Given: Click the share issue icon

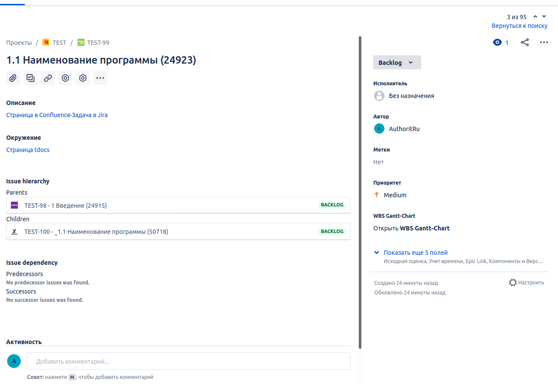Looking at the screenshot, I should tap(525, 42).
